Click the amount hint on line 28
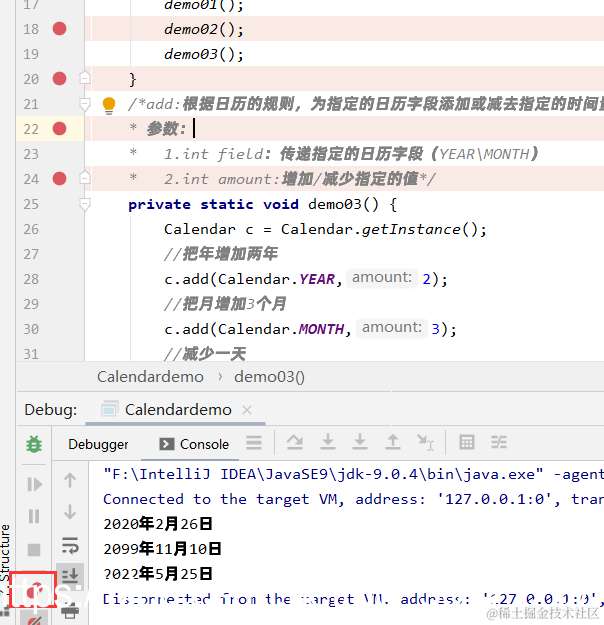This screenshot has height=625, width=604. point(382,277)
